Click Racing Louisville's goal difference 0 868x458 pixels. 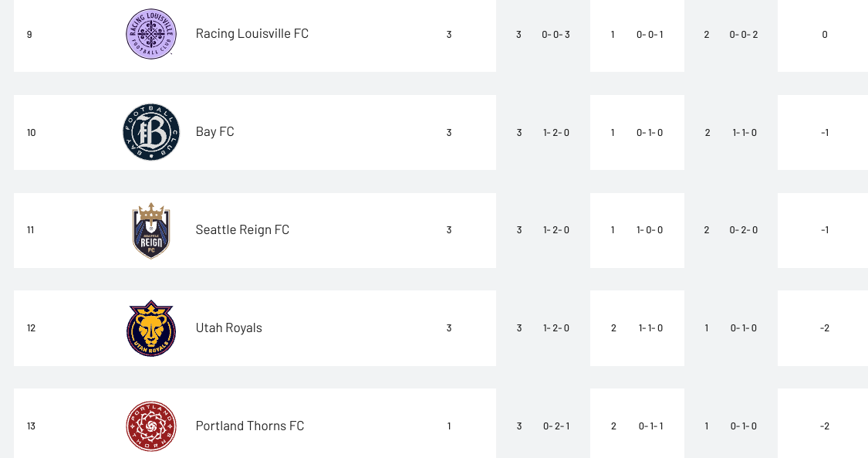point(825,34)
